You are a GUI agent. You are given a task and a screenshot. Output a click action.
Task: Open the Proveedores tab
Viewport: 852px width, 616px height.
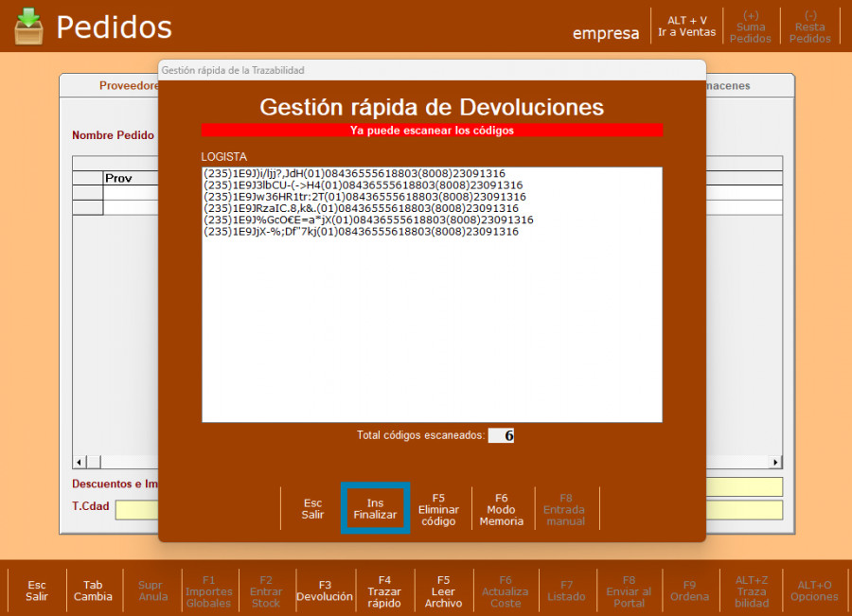click(x=128, y=86)
